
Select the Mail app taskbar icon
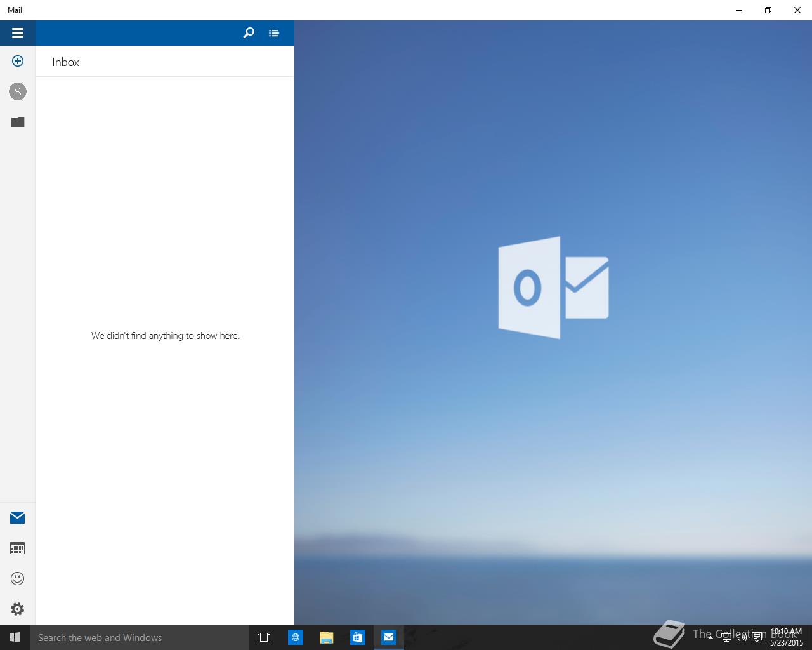pyautogui.click(x=389, y=637)
